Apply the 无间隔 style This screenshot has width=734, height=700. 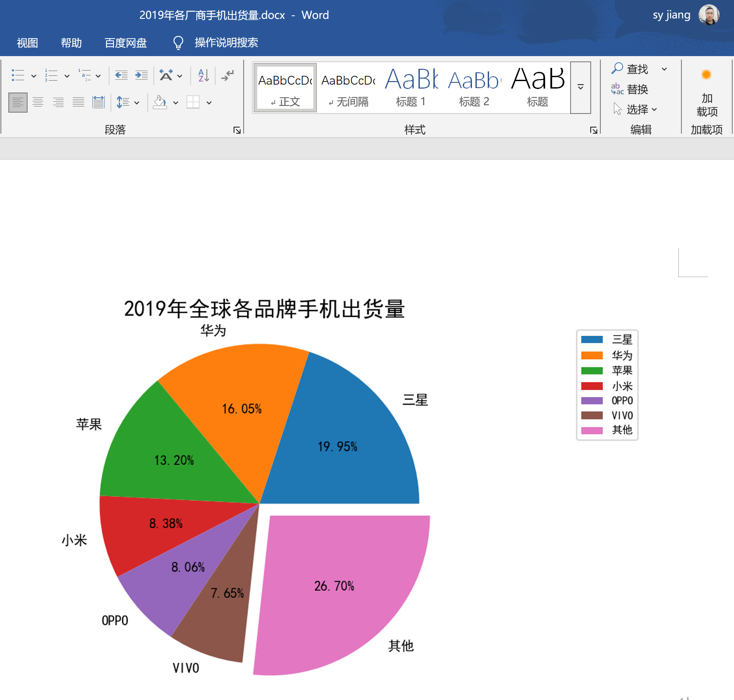tap(349, 88)
